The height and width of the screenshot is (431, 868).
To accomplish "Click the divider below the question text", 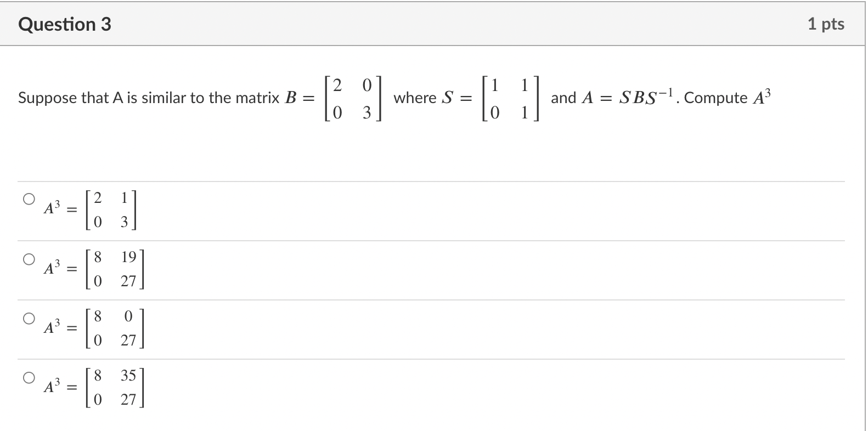I will click(433, 181).
